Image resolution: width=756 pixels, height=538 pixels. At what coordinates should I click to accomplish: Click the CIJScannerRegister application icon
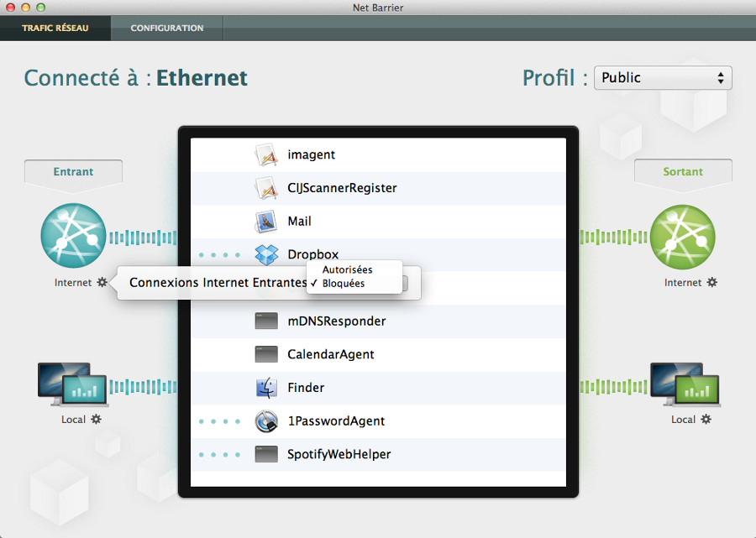coord(266,188)
